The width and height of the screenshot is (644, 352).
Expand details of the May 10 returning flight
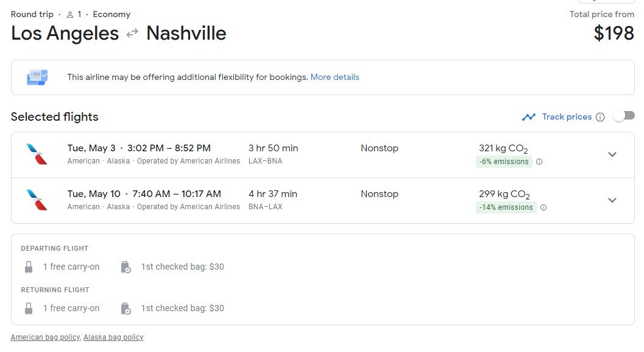tap(612, 200)
